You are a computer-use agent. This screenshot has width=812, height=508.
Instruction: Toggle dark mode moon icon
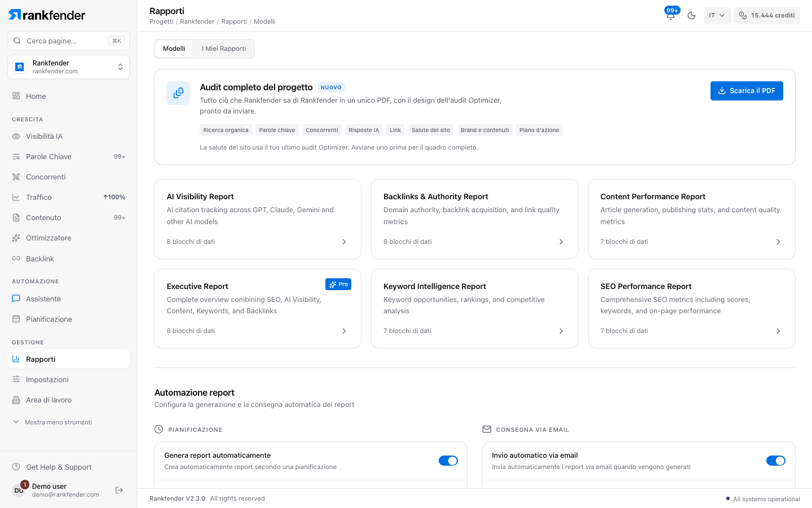click(691, 15)
